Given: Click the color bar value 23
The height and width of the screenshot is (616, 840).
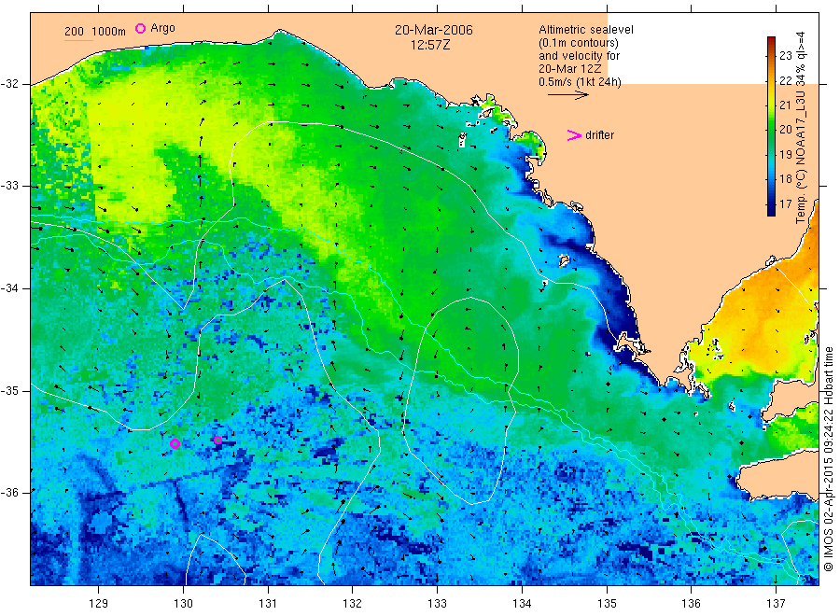Looking at the screenshot, I should [785, 55].
